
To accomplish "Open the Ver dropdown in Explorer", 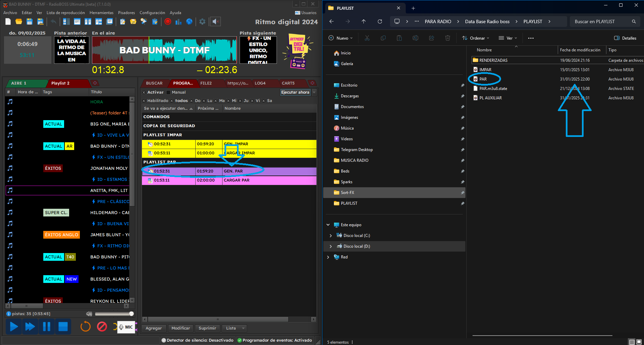I will click(x=508, y=38).
